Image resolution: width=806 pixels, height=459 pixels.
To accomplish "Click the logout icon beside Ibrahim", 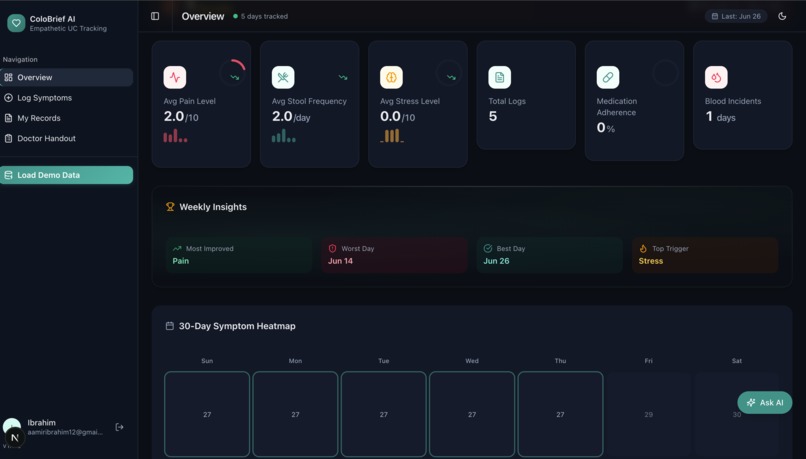I will 119,427.
